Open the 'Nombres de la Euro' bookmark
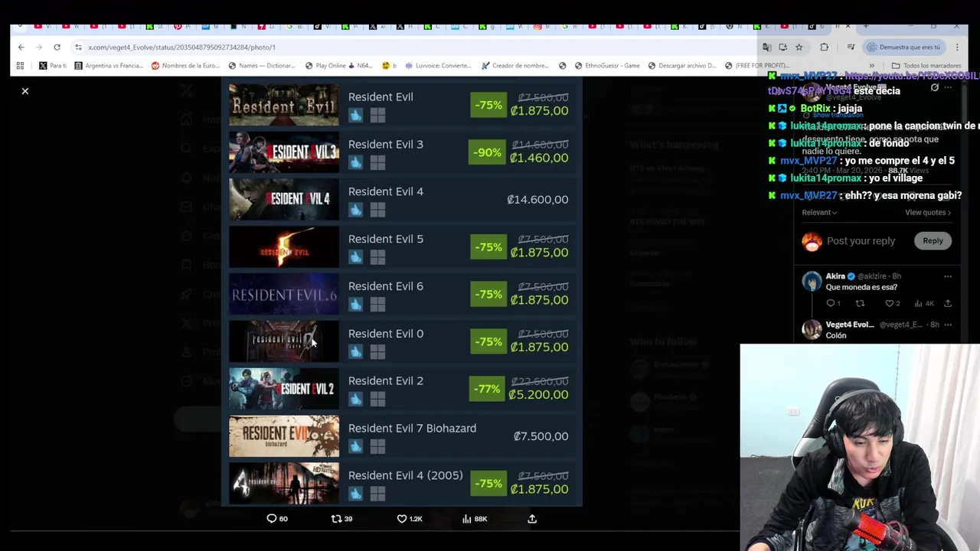 click(185, 66)
